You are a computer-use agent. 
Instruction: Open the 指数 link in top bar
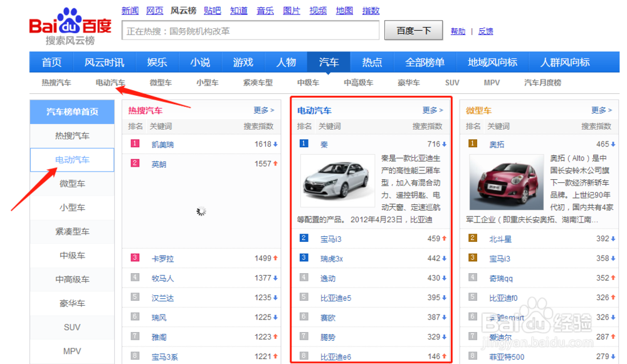pyautogui.click(x=371, y=11)
